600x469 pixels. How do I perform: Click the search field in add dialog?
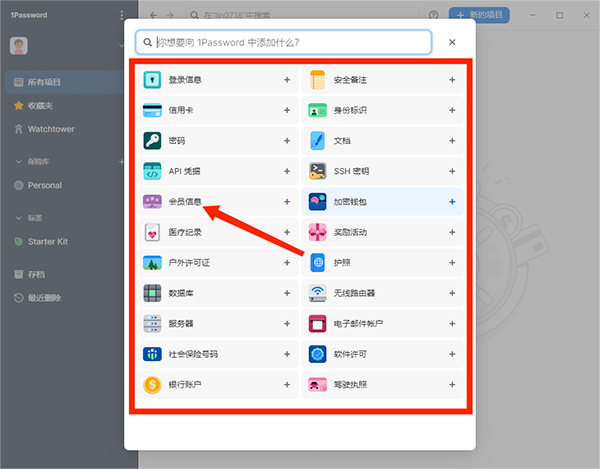pyautogui.click(x=284, y=42)
